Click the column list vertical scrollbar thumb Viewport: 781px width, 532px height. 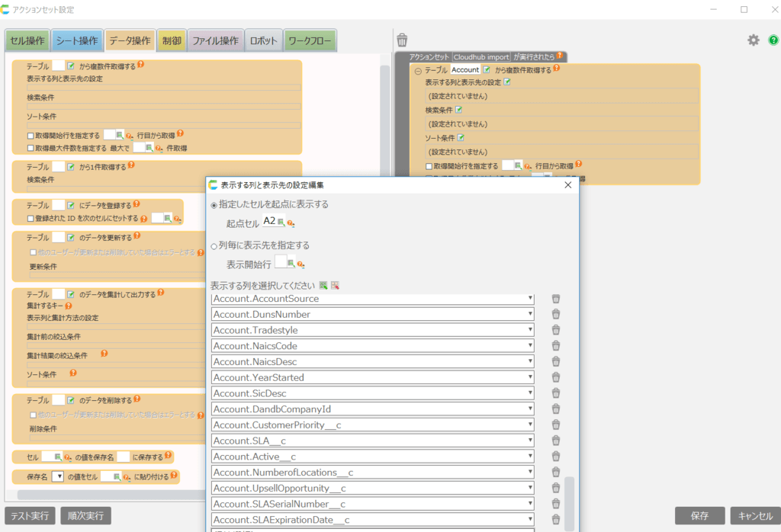[569, 503]
